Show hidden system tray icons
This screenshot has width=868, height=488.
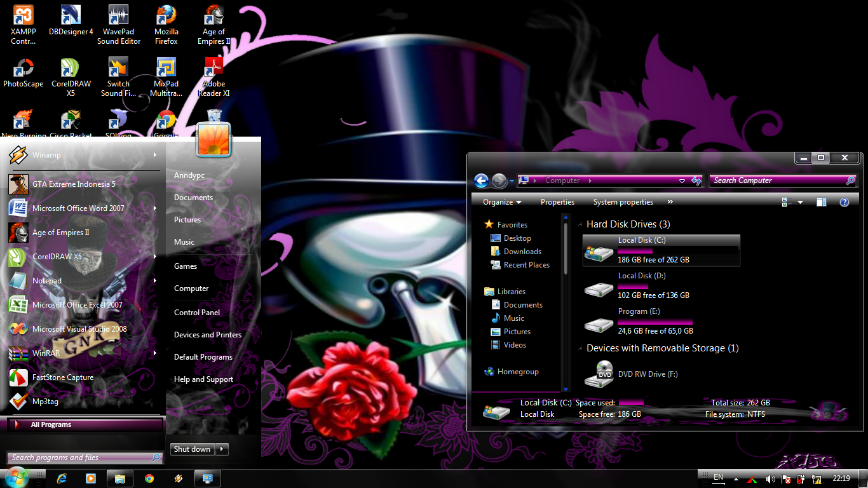click(x=736, y=479)
